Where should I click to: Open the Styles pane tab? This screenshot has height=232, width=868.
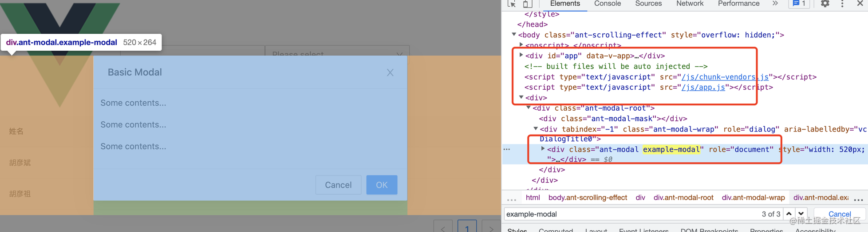[517, 229]
